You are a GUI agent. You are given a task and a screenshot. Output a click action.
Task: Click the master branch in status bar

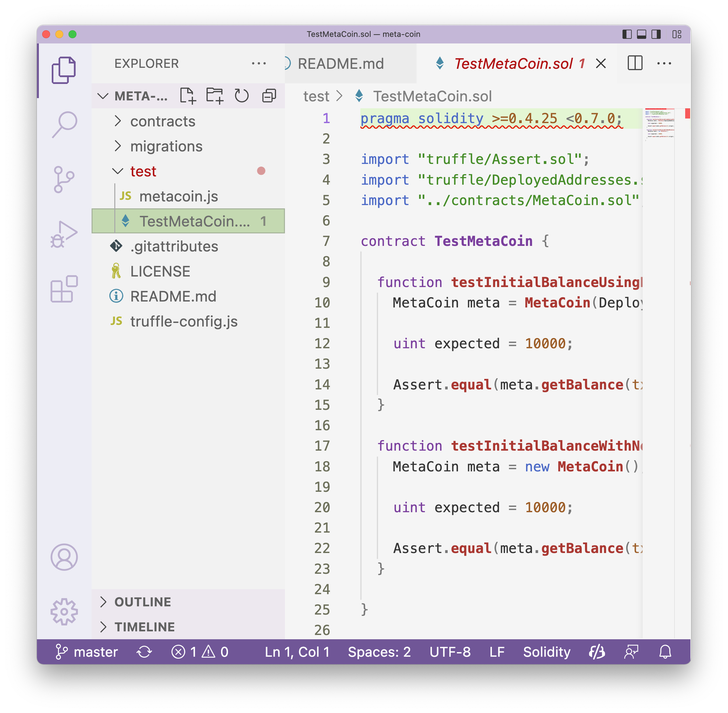point(87,652)
